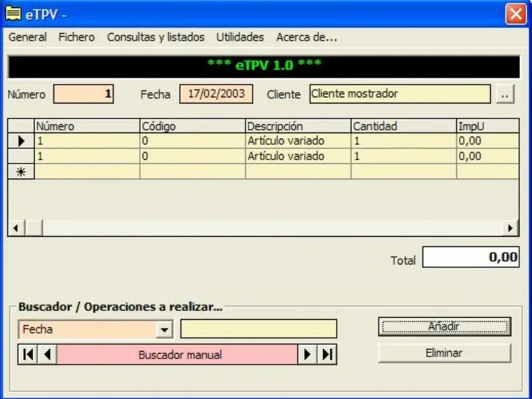Click the Código column header
Image resolution: width=532 pixels, height=399 pixels.
193,126
